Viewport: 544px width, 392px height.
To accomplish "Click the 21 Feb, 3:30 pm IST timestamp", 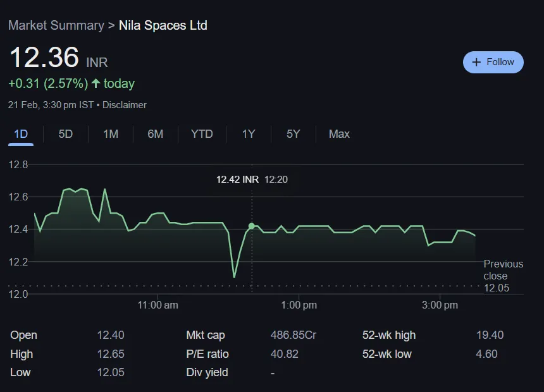I will coord(51,105).
